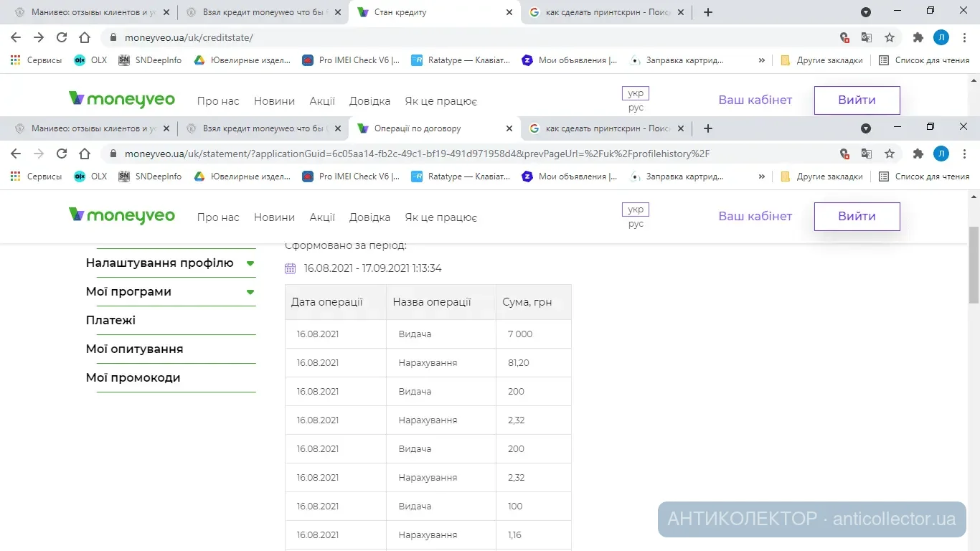
Task: Click forward arrow in Стан кредиту window
Action: pyautogui.click(x=39, y=37)
